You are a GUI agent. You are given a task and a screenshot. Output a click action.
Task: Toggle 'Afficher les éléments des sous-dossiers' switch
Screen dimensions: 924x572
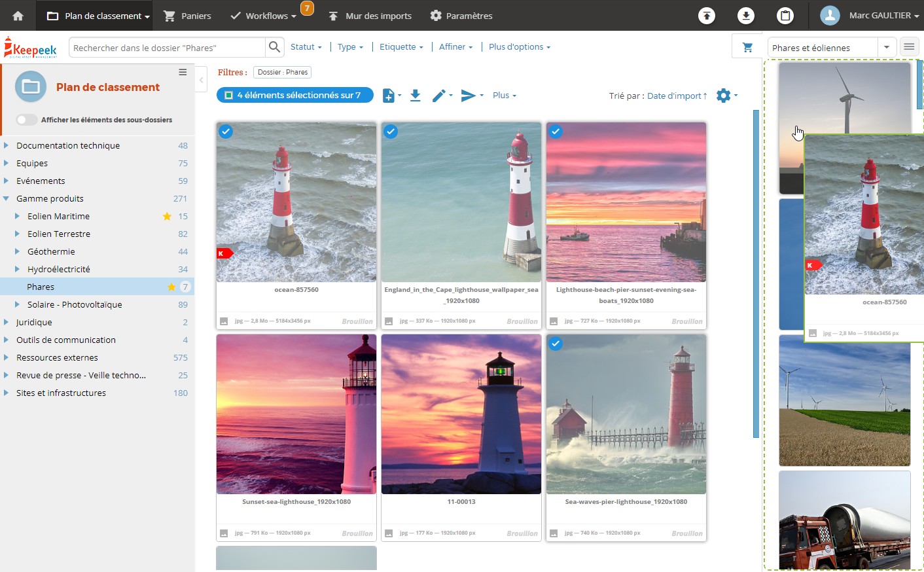coord(27,120)
